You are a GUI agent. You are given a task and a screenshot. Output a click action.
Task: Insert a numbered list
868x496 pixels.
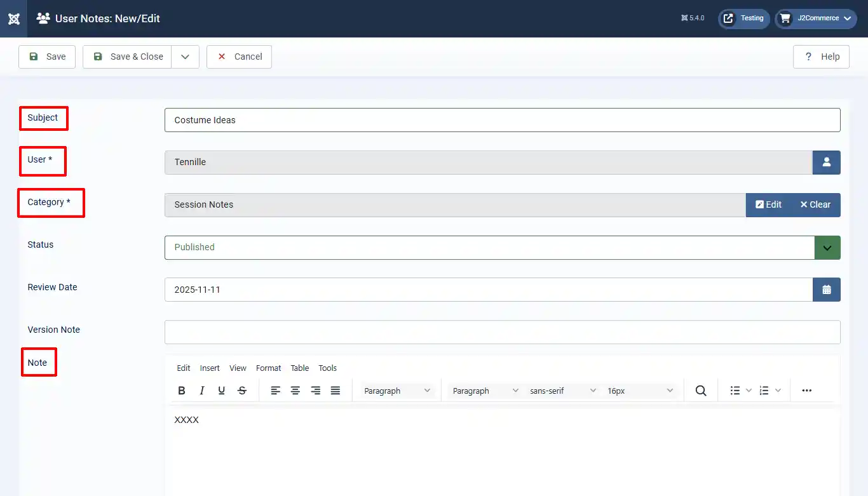tap(764, 391)
